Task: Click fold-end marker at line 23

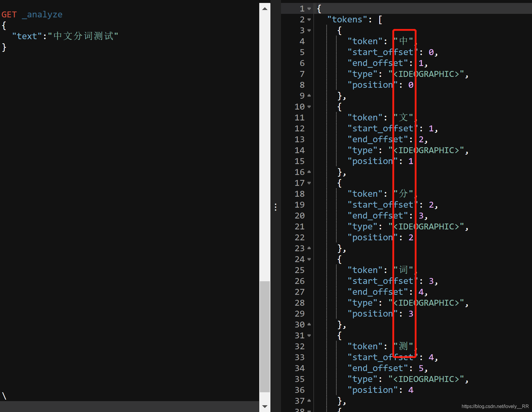Action: (x=309, y=248)
